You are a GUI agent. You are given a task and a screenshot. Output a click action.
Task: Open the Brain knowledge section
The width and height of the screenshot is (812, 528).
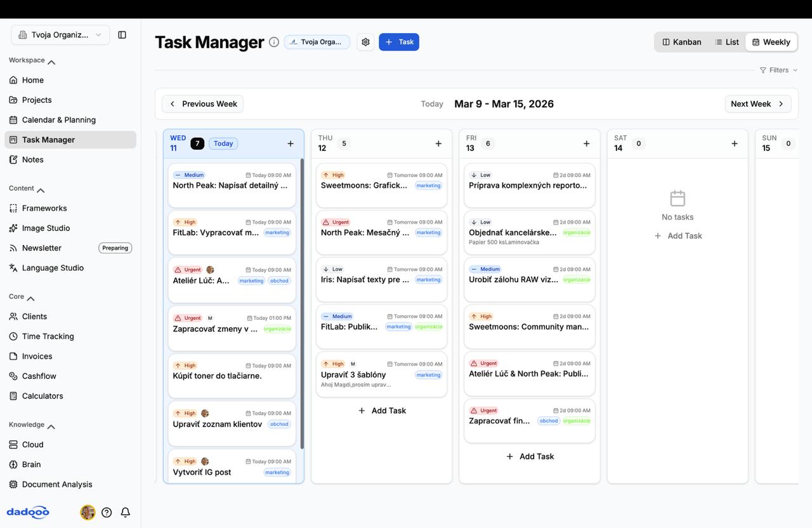click(x=30, y=464)
